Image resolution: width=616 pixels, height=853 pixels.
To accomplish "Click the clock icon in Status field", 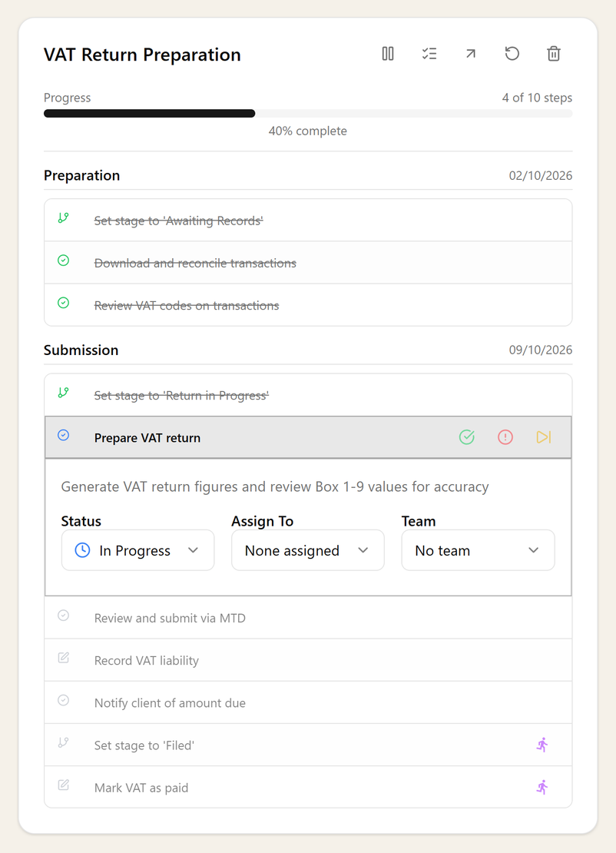I will [82, 550].
